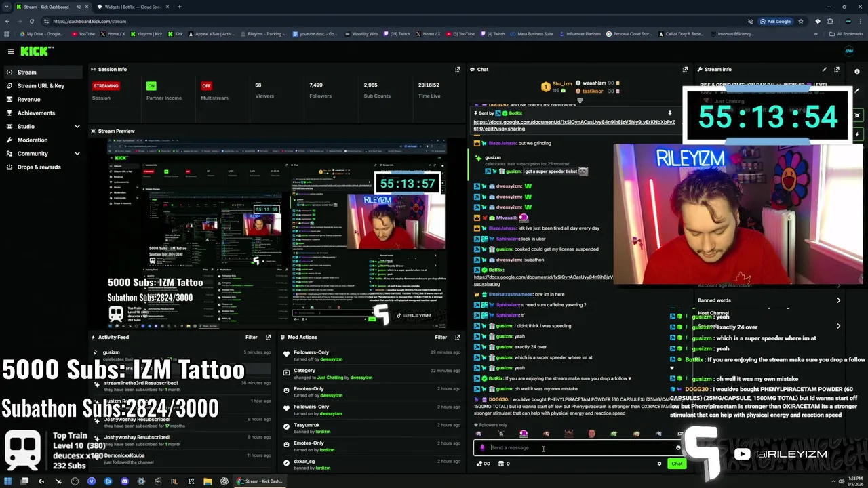Edit stream info with pencil icon

tap(824, 69)
